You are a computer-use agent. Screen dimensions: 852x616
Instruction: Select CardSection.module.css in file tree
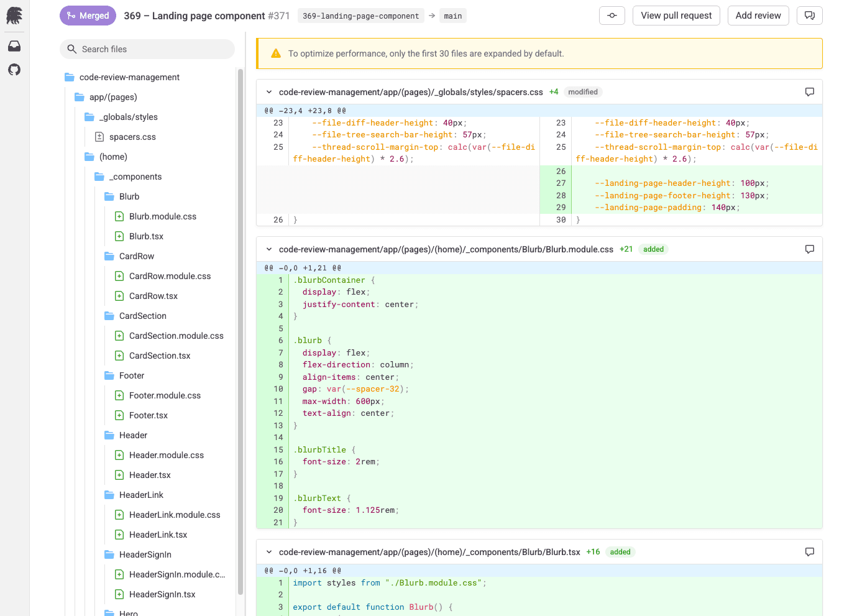point(170,336)
